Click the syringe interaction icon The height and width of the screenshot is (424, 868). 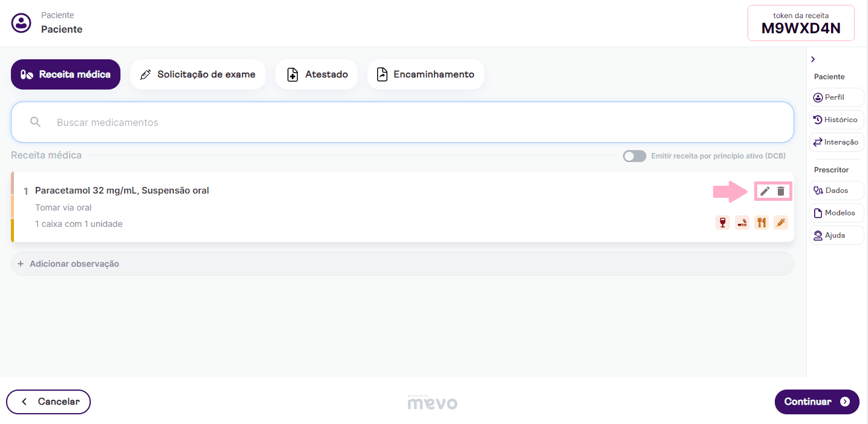pyautogui.click(x=781, y=223)
